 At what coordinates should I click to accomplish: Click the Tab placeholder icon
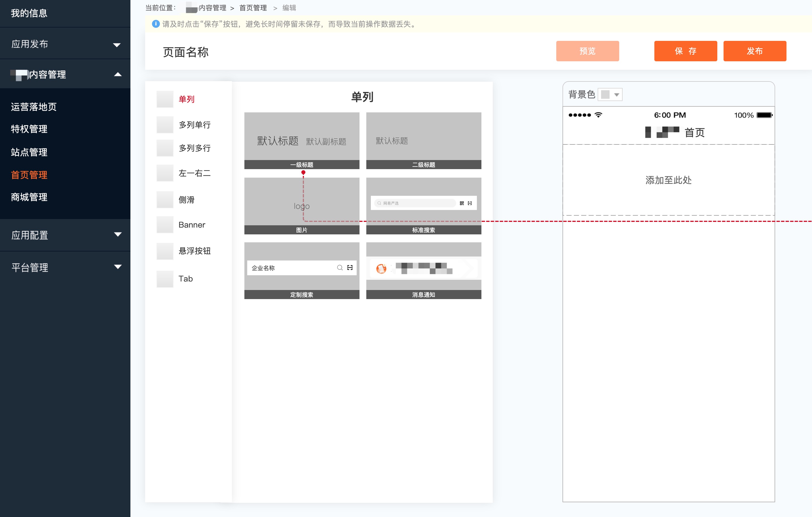pyautogui.click(x=165, y=279)
